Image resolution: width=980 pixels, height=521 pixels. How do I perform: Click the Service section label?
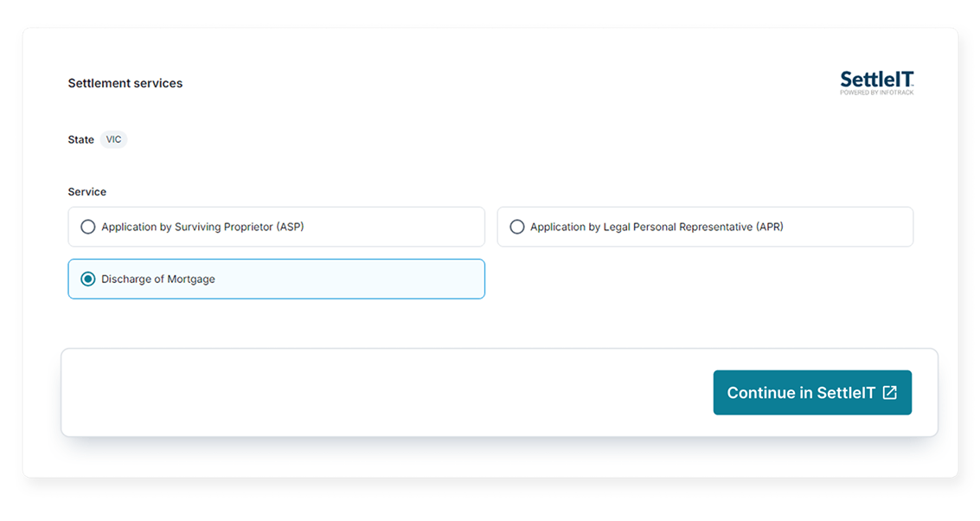[x=87, y=191]
